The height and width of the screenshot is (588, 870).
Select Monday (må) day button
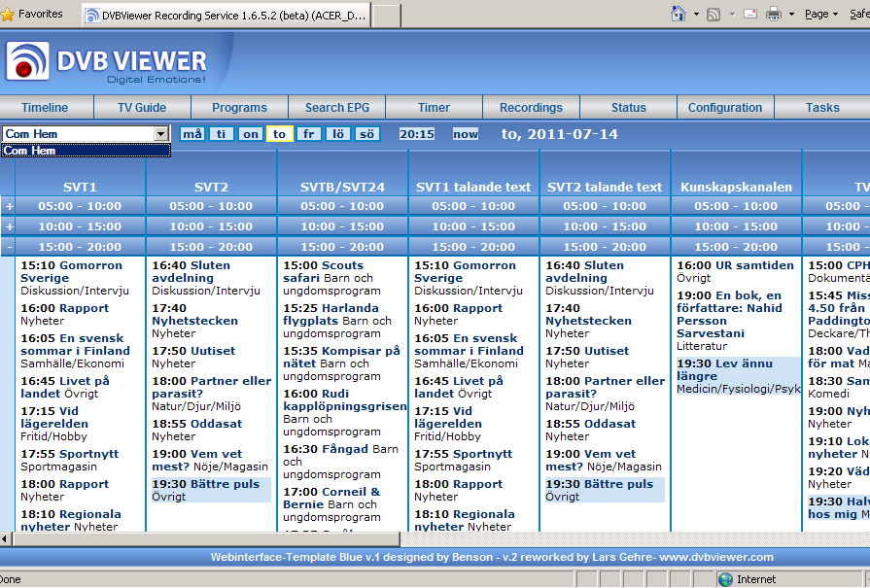click(191, 134)
